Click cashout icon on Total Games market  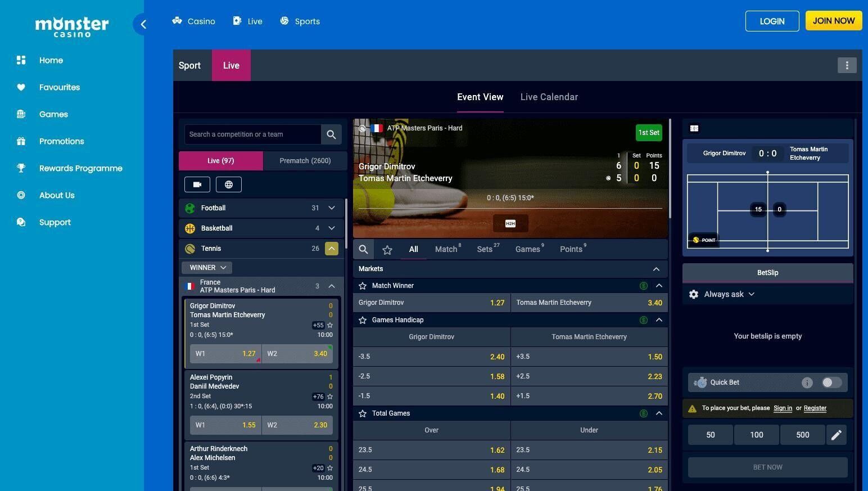coord(643,413)
